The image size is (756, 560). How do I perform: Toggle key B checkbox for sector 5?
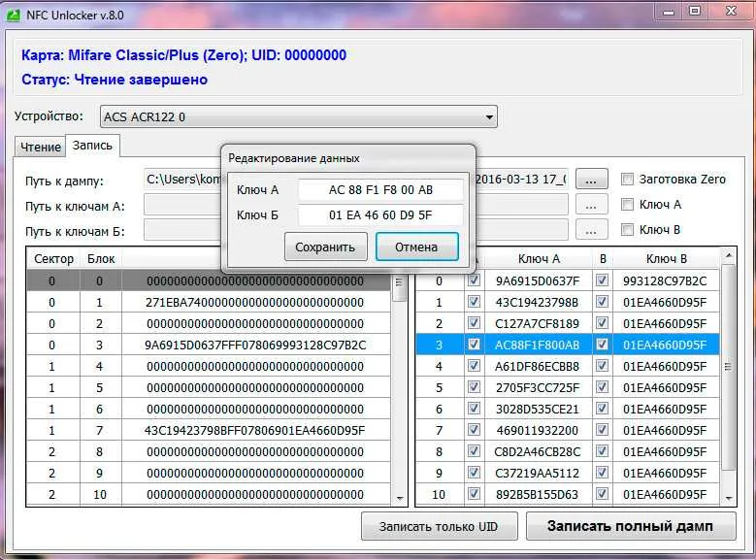[x=602, y=387]
